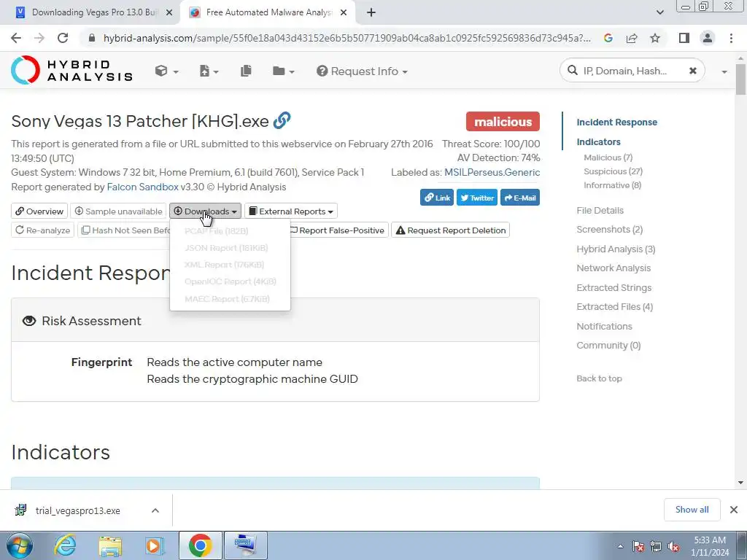Expand trial_vegaspro13.exe download options chevron
The height and width of the screenshot is (560, 747).
(x=155, y=510)
